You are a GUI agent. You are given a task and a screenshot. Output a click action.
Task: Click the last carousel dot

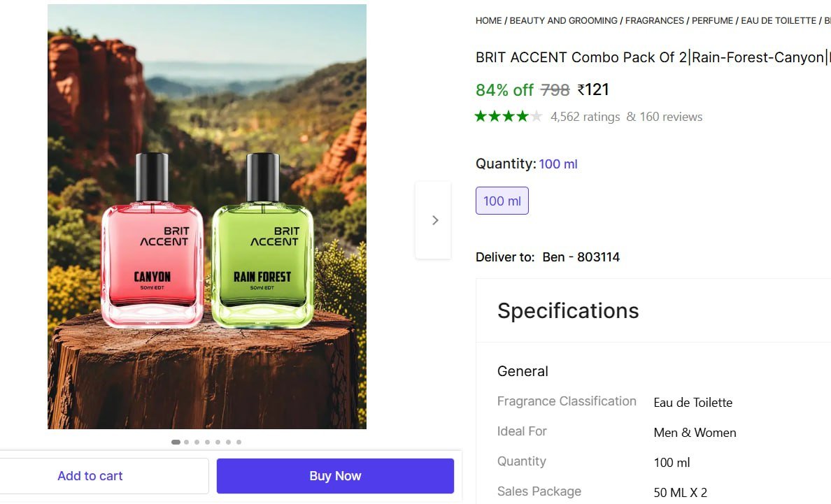point(239,442)
